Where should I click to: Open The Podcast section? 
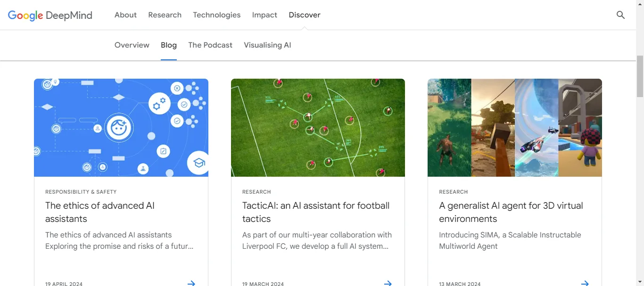[210, 45]
